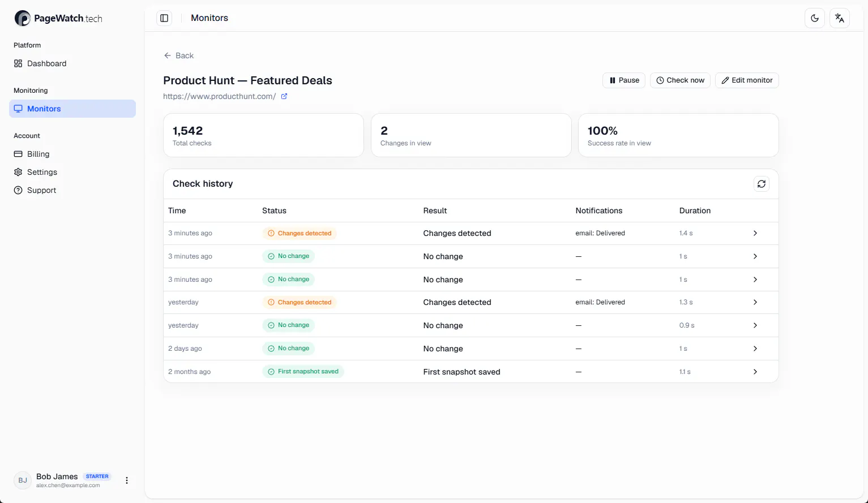The width and height of the screenshot is (868, 503).
Task: Click the Result column header
Action: 435,210
